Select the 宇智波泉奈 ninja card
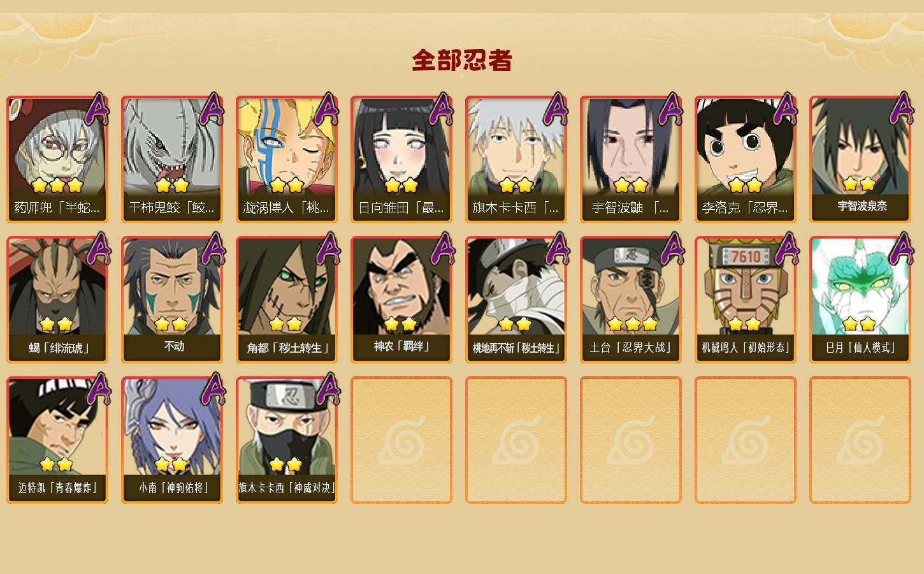Screen dimensions: 924x574 [x=860, y=159]
